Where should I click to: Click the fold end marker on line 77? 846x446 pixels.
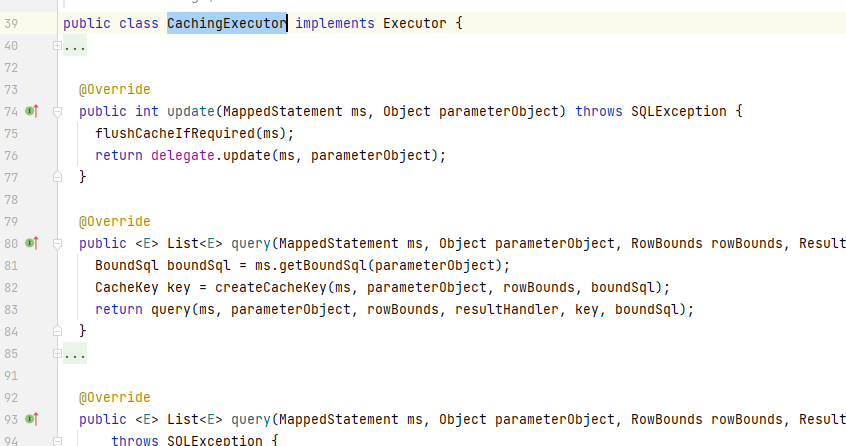56,178
